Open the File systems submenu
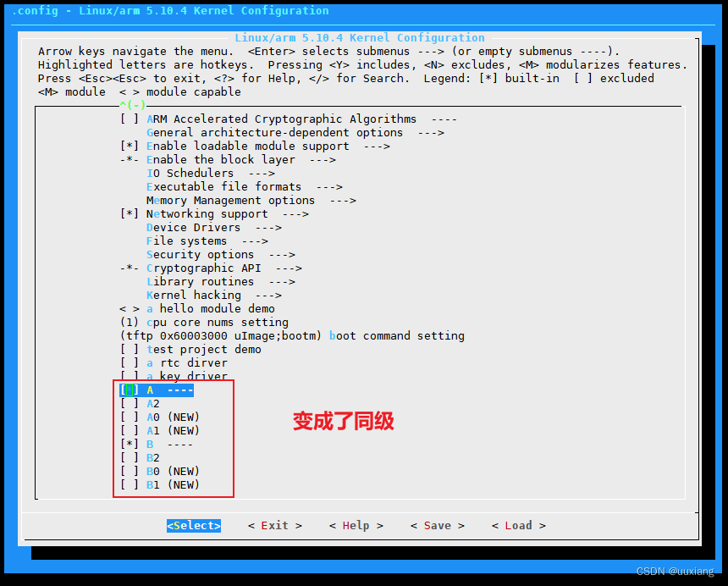728x586 pixels. [x=207, y=241]
